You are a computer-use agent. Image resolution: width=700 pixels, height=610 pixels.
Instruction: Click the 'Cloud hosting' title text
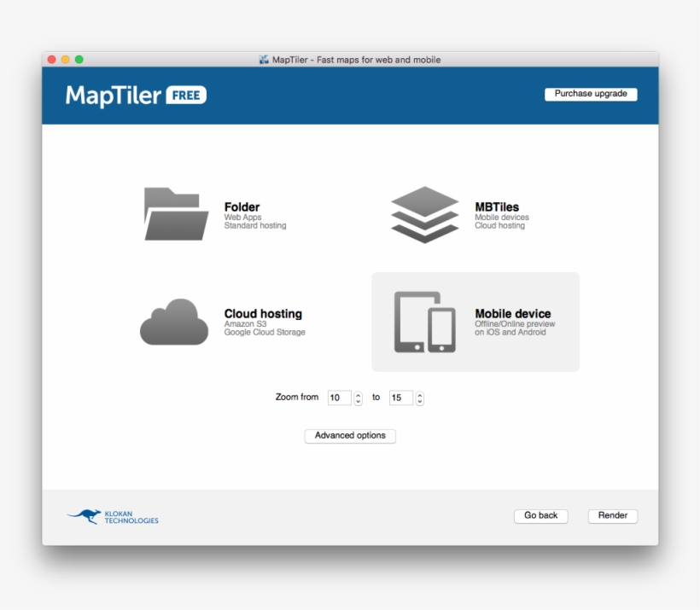click(x=263, y=314)
